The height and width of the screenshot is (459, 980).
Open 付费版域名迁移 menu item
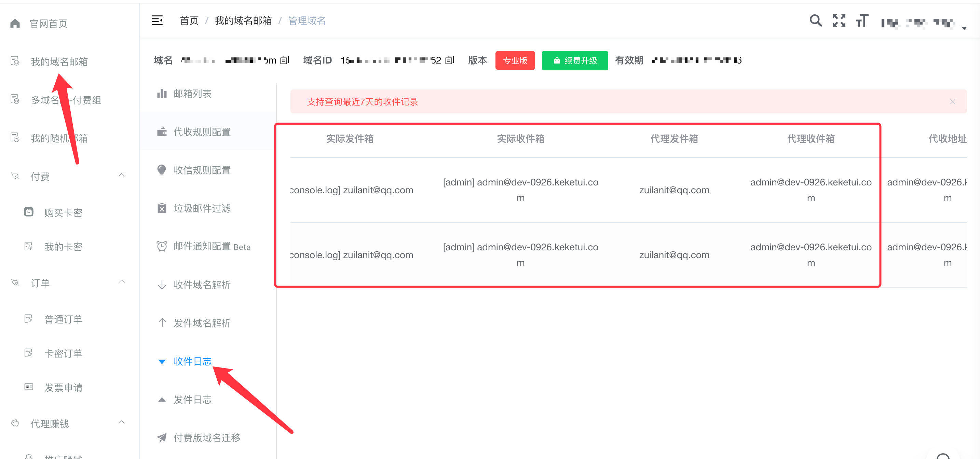208,438
